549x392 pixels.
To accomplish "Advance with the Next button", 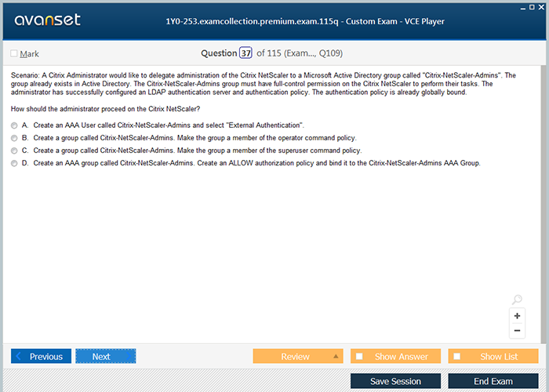I will 106,356.
